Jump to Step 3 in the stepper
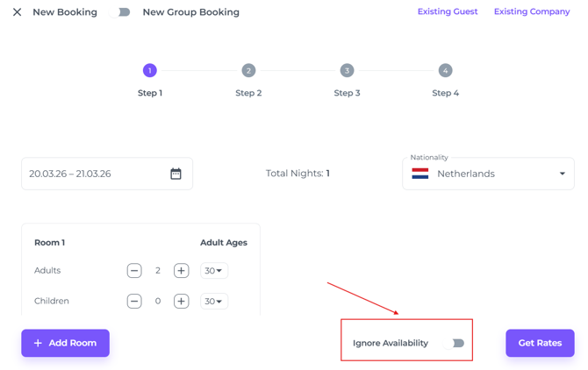588x370 pixels. (347, 70)
